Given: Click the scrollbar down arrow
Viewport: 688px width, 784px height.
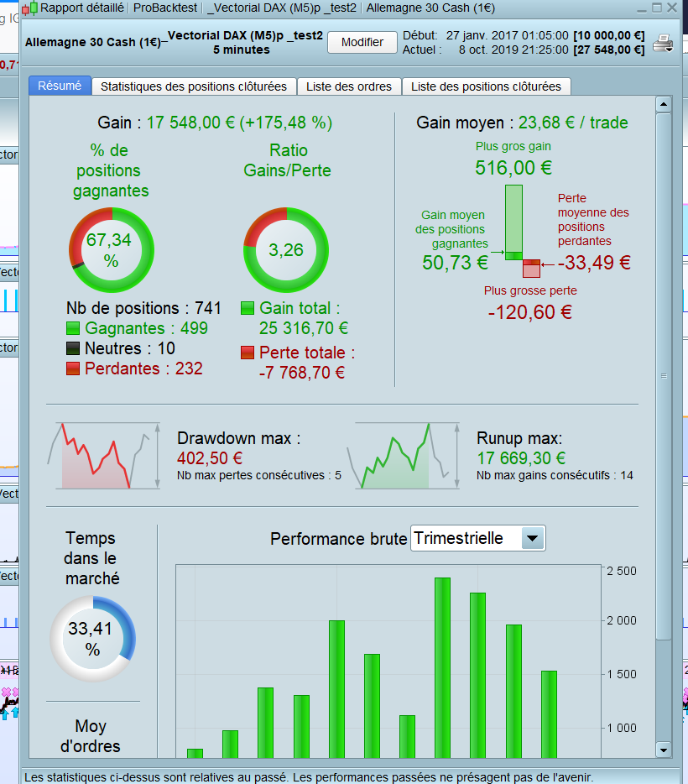Looking at the screenshot, I should pyautogui.click(x=664, y=750).
